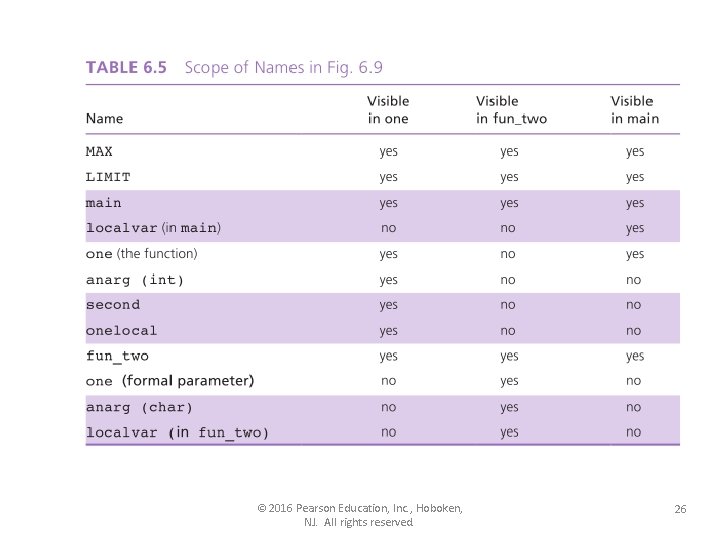720x540 pixels.
Task: Click the Name column header
Action: (x=104, y=118)
